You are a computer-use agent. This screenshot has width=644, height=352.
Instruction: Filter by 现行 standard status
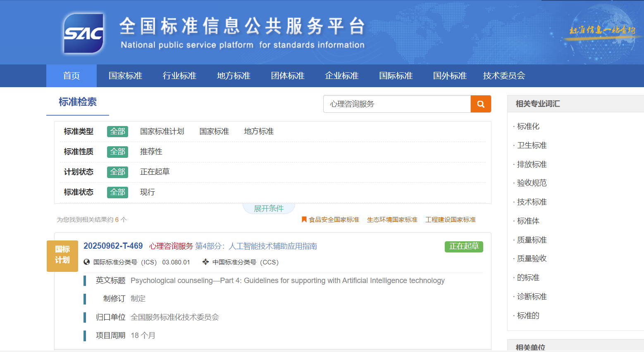pyautogui.click(x=147, y=192)
